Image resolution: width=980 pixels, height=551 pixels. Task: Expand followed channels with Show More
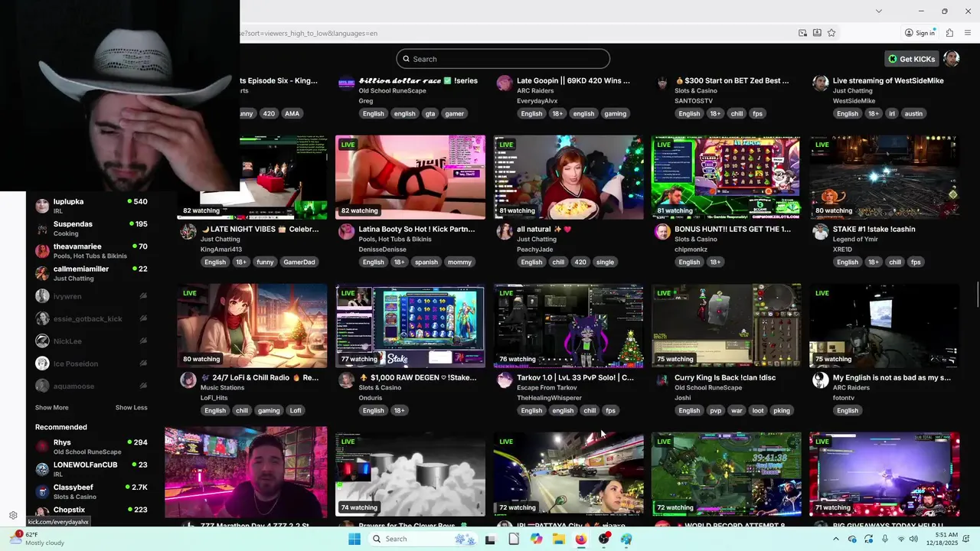tap(51, 408)
